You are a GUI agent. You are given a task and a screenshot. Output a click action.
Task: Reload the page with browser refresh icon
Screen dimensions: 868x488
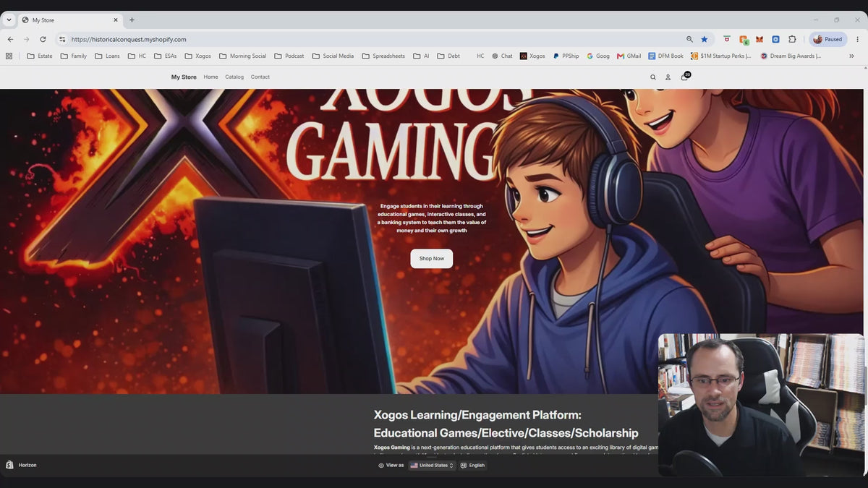(43, 39)
